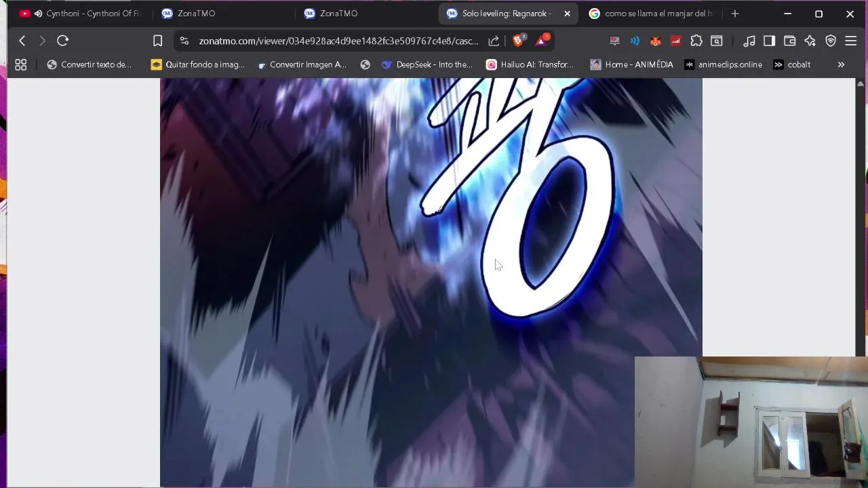Screen dimensions: 868x488
Task: Open media control music note icon
Action: pyautogui.click(x=749, y=41)
